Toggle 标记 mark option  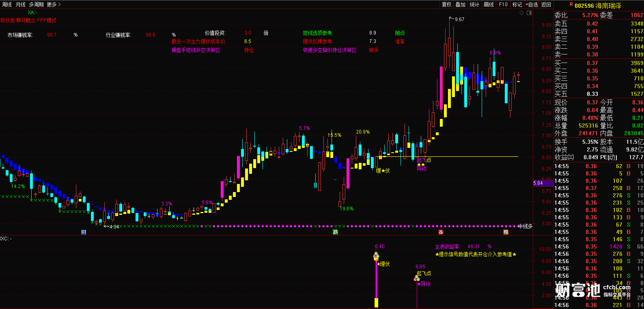(517, 4)
